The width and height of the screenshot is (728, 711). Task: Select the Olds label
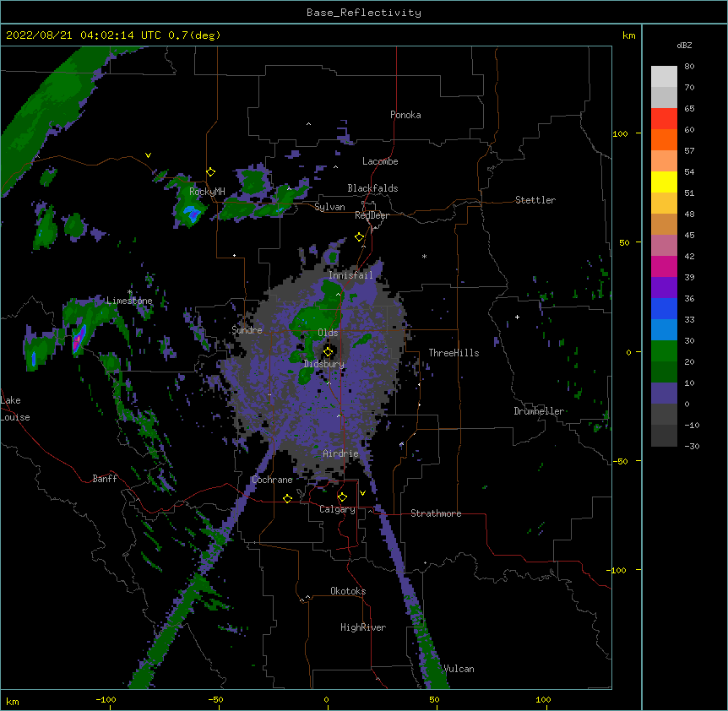(328, 333)
